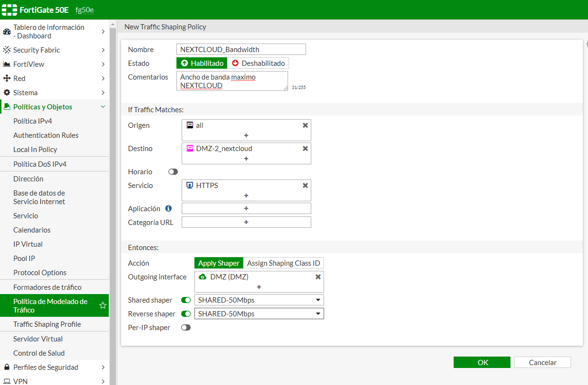
Task: Select Assign Shaping Class ID action
Action: point(283,263)
